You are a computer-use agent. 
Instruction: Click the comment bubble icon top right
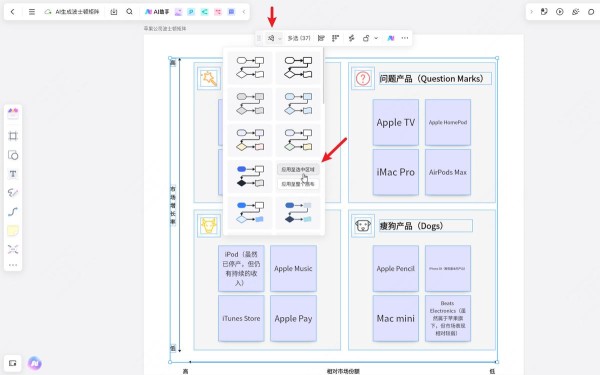(x=591, y=12)
